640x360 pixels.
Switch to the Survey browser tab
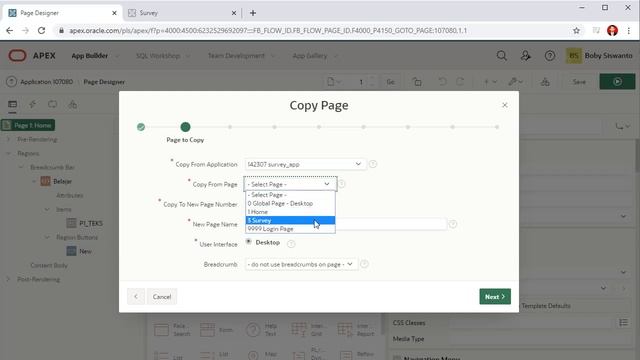click(x=182, y=13)
